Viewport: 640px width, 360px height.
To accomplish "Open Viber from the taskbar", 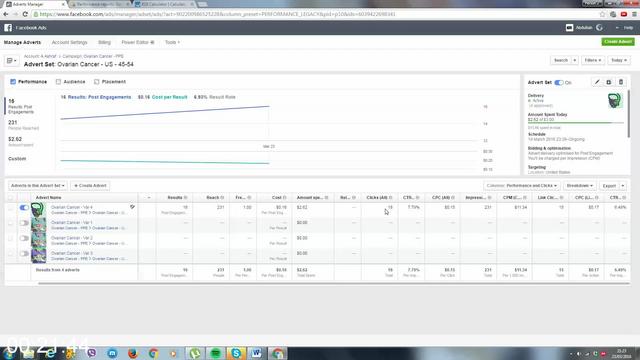I will coord(91,353).
